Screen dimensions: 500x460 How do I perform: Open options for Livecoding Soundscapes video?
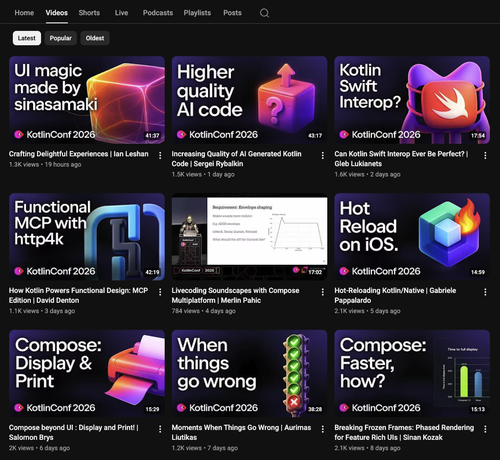click(323, 292)
